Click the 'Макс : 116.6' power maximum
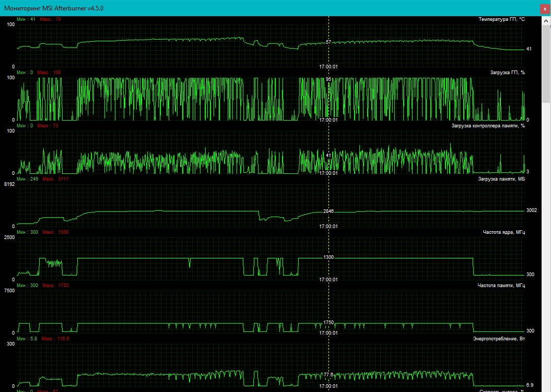The height and width of the screenshot is (392, 551). 55,339
